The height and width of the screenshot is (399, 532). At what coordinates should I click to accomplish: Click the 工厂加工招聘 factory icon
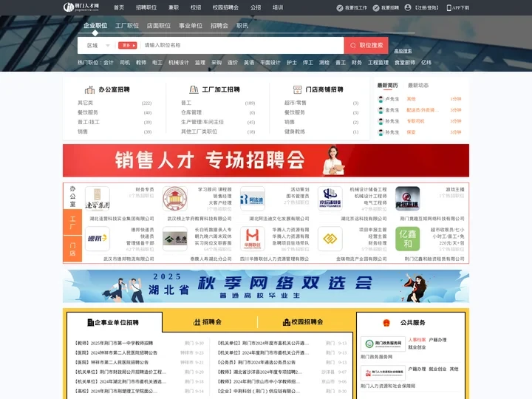coord(194,89)
